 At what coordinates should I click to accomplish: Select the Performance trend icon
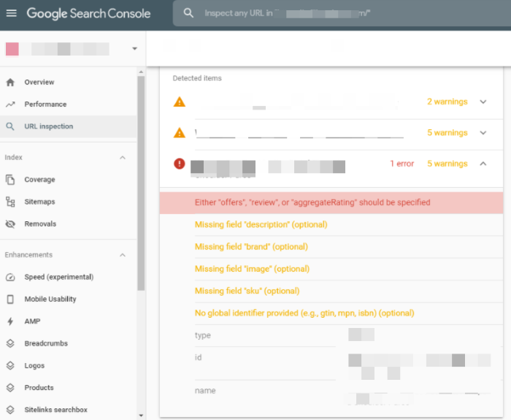tap(10, 104)
